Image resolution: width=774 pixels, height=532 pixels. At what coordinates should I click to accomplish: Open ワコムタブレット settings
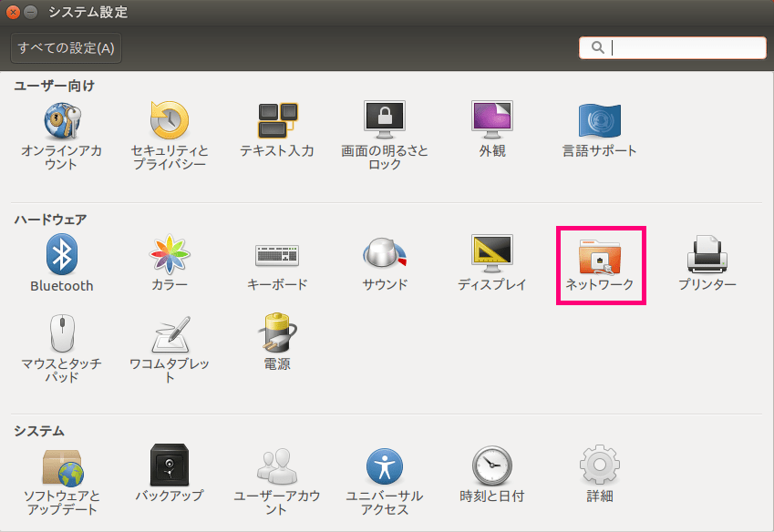[x=170, y=349]
